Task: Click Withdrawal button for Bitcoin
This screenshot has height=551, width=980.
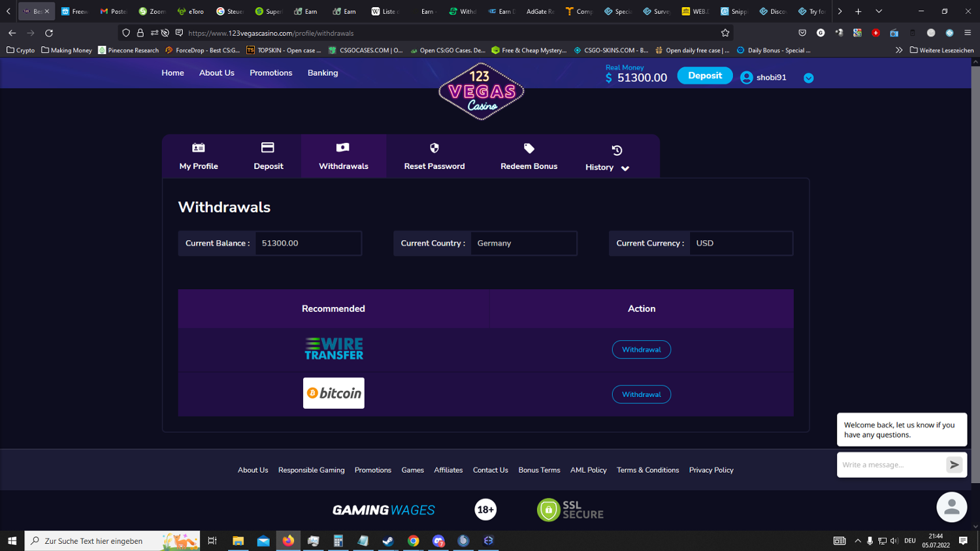Action: click(x=641, y=394)
